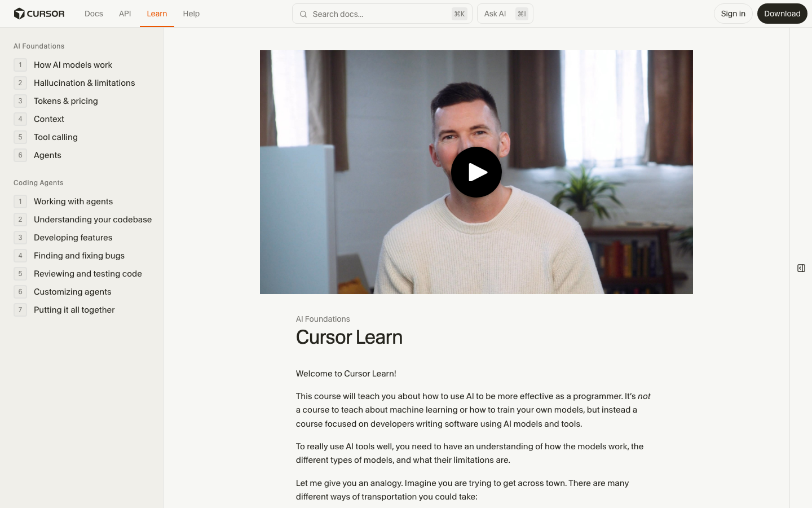This screenshot has width=812, height=508.
Task: Click the Coding Agents sidebar heading
Action: click(x=38, y=183)
